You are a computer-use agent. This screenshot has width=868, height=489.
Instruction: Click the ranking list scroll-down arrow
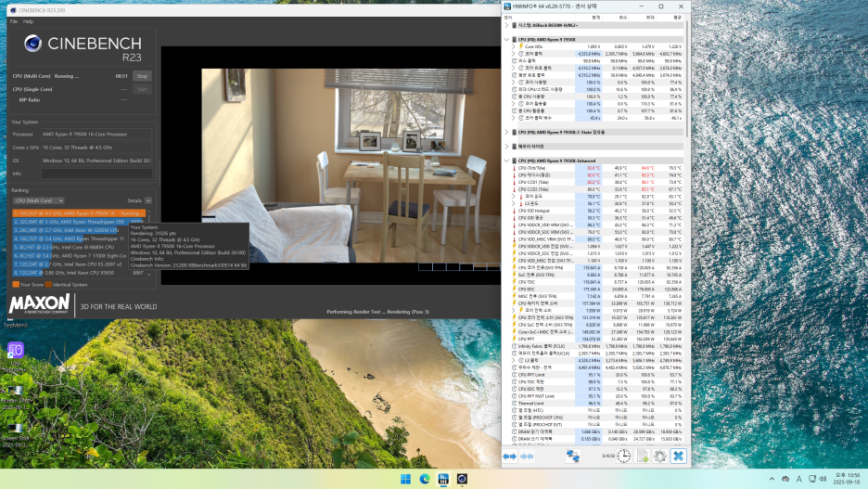149,274
